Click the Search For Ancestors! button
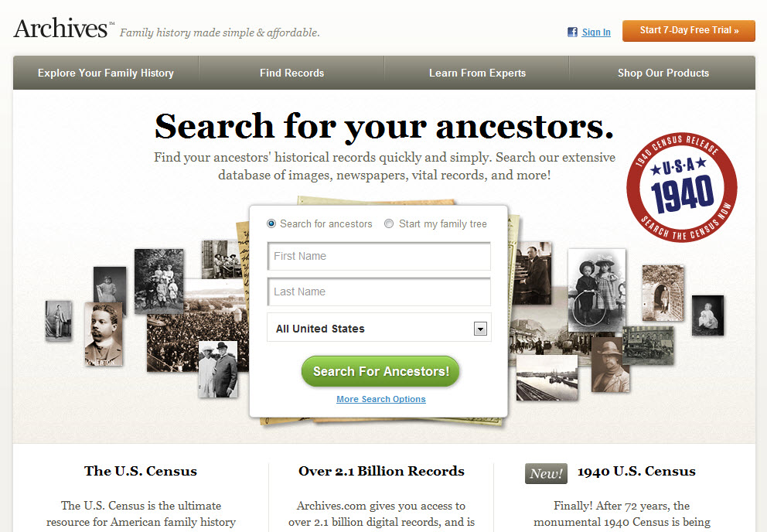Screen dimensions: 767x532 pos(380,371)
